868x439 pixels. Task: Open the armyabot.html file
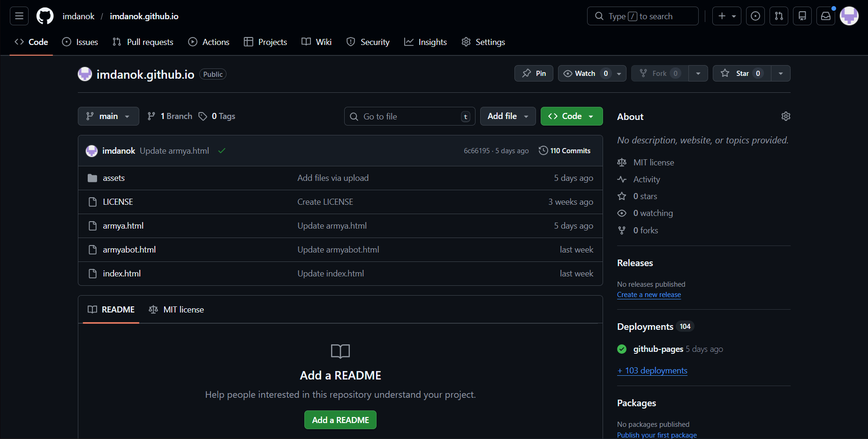click(129, 250)
